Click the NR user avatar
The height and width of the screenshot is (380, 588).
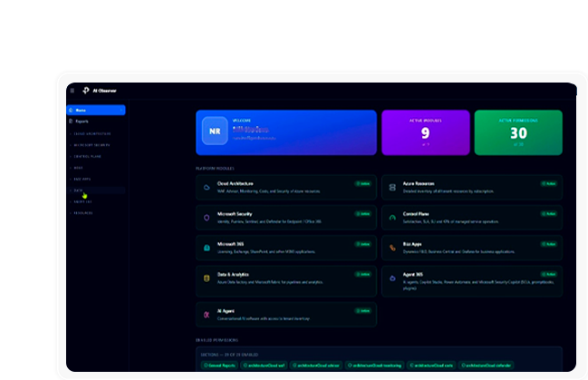point(215,131)
